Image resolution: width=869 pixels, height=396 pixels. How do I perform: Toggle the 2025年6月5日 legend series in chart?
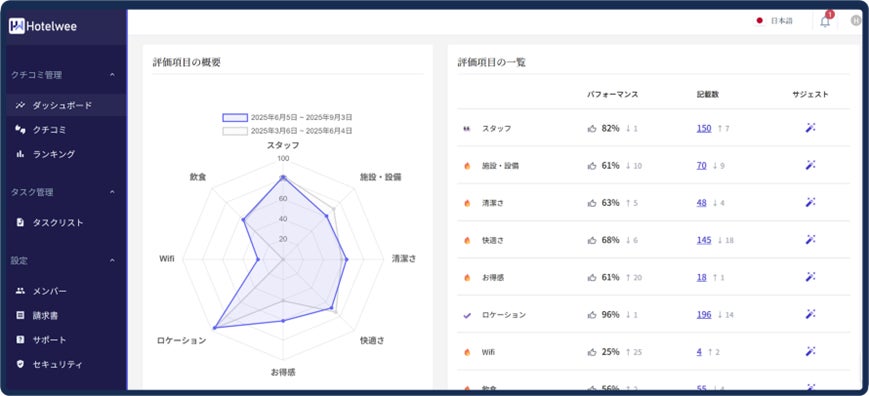point(288,117)
